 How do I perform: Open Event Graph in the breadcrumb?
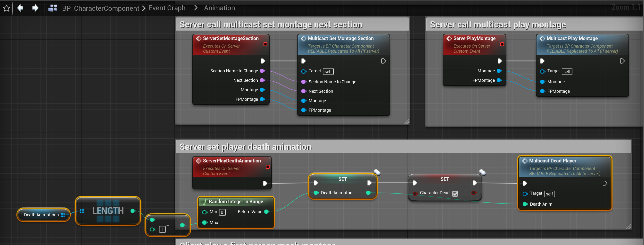pyautogui.click(x=167, y=8)
